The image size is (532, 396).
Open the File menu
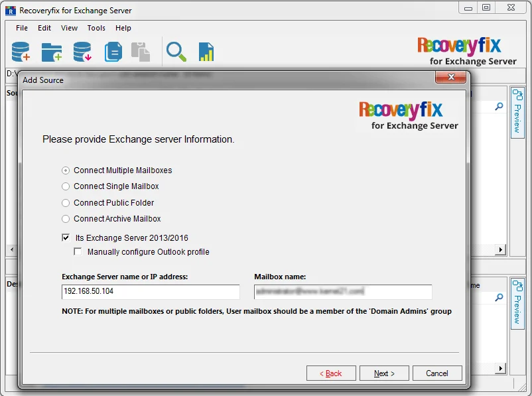click(22, 28)
